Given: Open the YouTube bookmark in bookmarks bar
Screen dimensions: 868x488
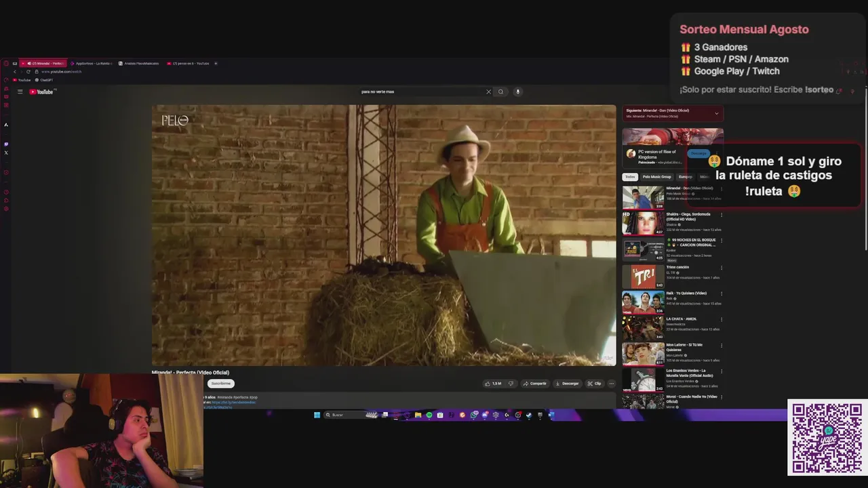Looking at the screenshot, I should (21, 80).
